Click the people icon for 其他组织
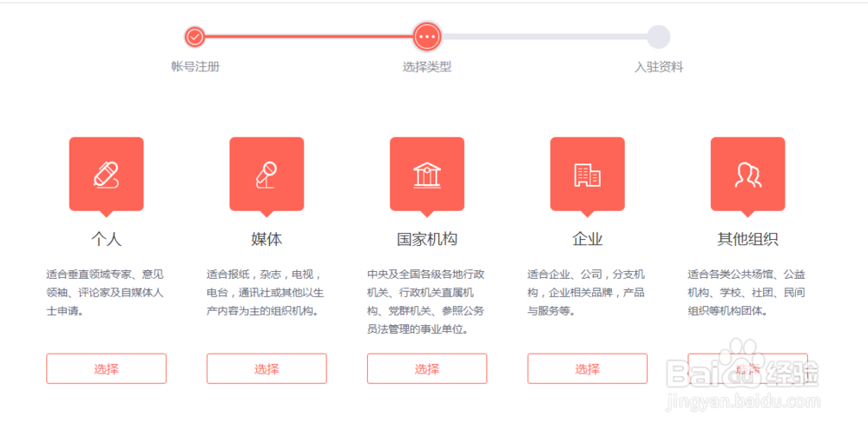 coord(748,175)
